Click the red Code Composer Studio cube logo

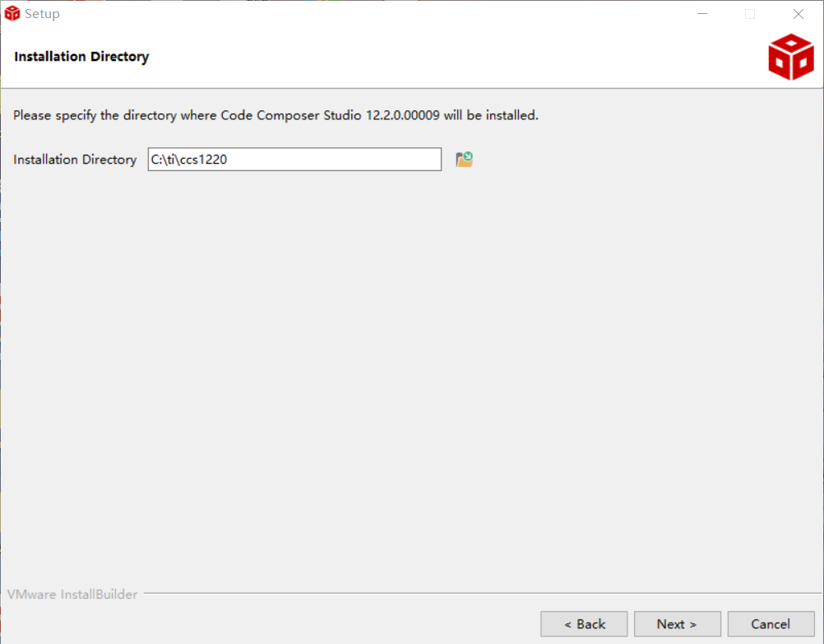coord(790,58)
